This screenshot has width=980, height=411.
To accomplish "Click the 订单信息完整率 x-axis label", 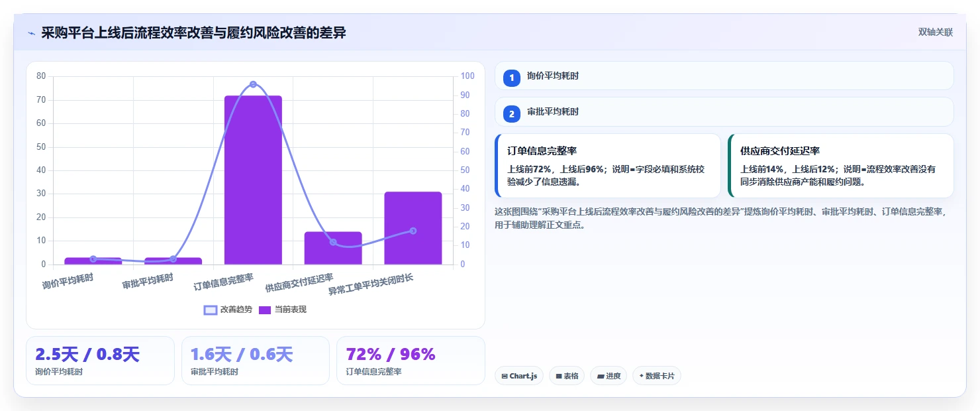I will (x=224, y=282).
